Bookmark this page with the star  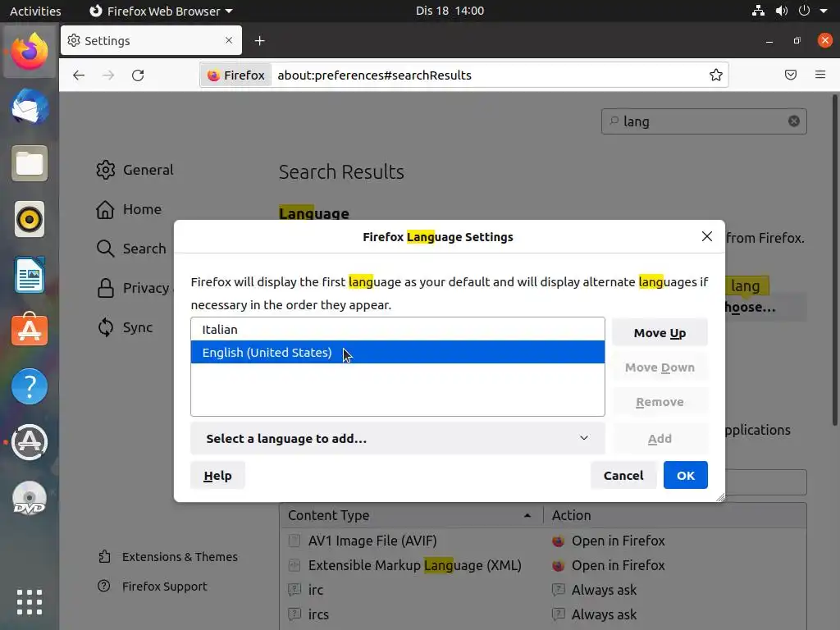point(715,75)
